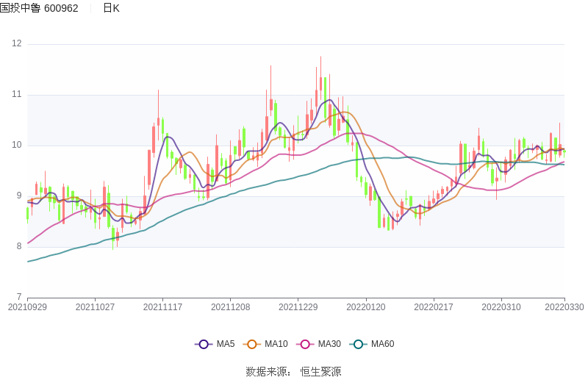588x380 pixels.
Task: Click the 7 y-axis price label
Action: point(19,297)
